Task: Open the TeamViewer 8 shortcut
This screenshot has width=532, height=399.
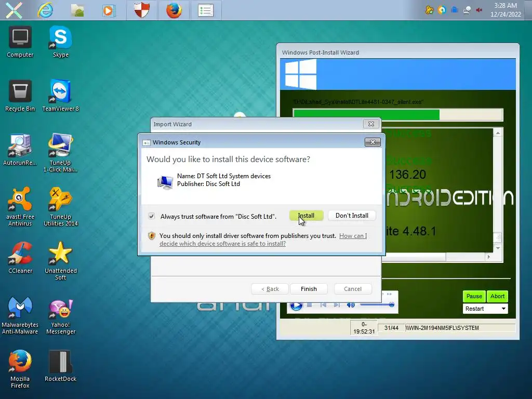Action: (x=60, y=96)
